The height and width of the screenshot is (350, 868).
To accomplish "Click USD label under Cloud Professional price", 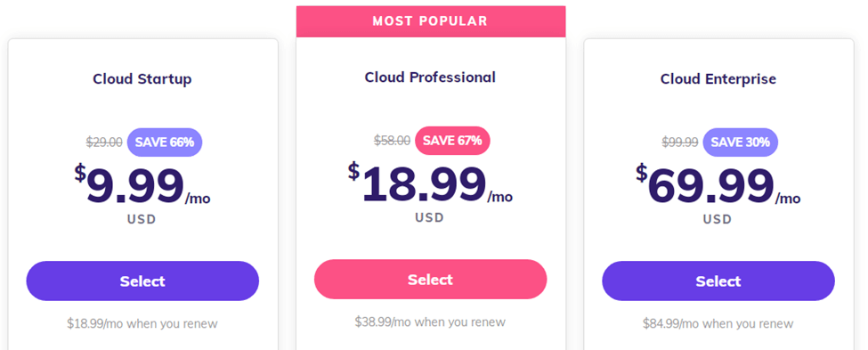I will [x=430, y=217].
